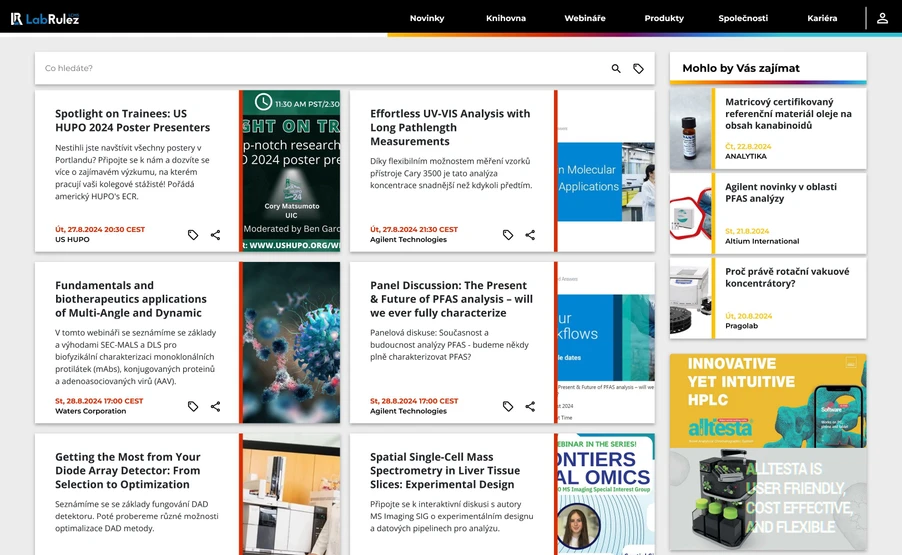The width and height of the screenshot is (902, 555).
Task: Open the user account icon
Action: 882,18
